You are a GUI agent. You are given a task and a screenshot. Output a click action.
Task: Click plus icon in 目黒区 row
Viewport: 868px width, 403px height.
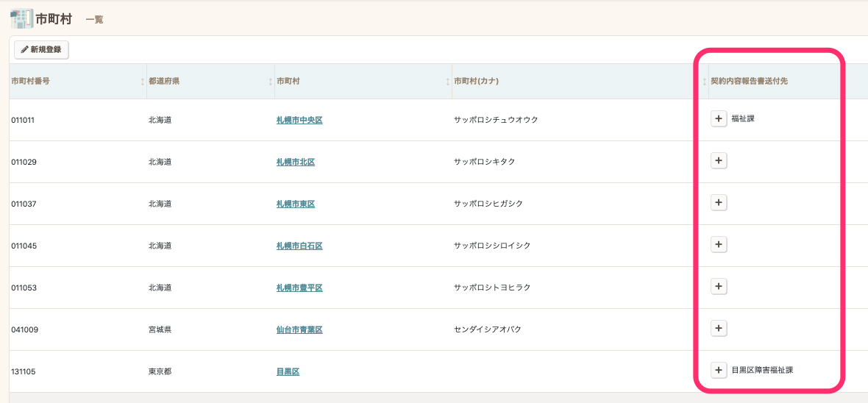719,371
